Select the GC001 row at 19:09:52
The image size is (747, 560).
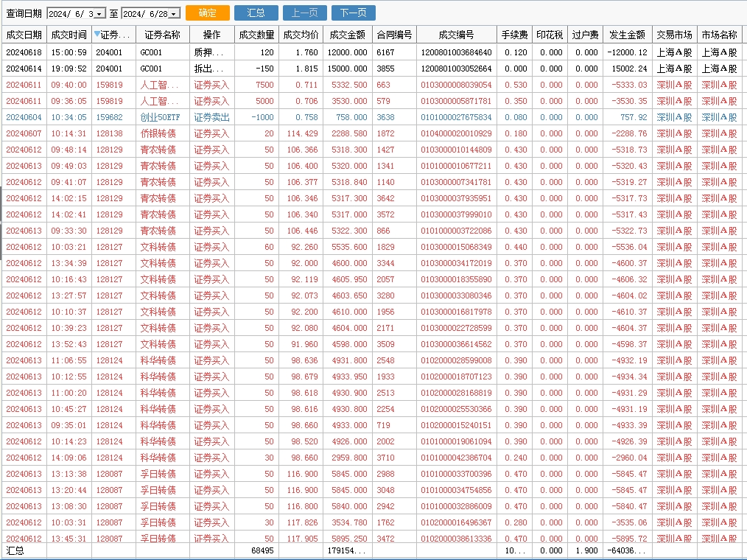pyautogui.click(x=371, y=69)
